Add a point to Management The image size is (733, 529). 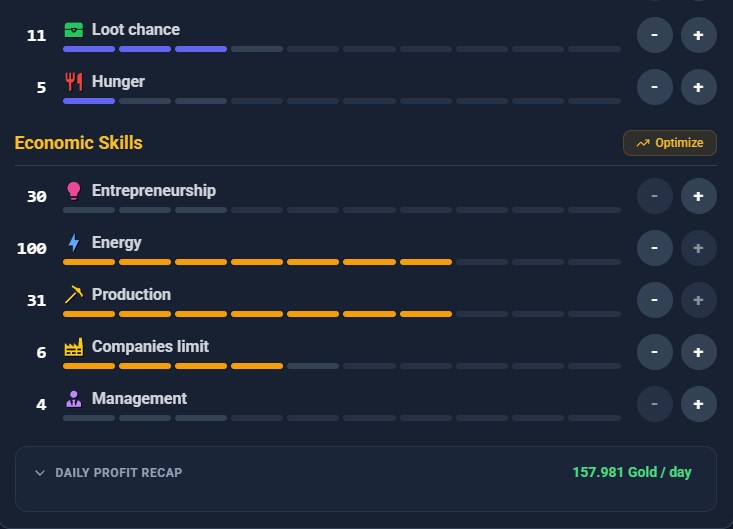[x=698, y=404]
